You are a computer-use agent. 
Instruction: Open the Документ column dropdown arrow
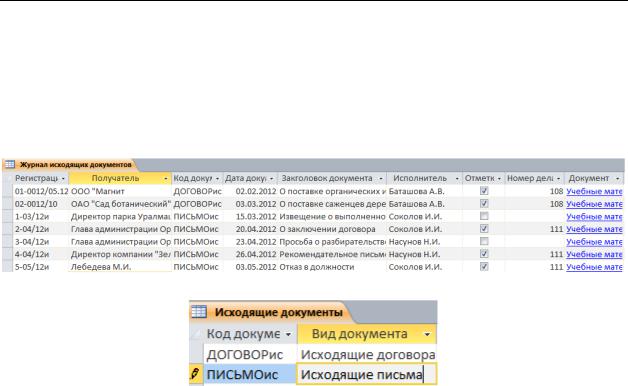click(x=618, y=179)
